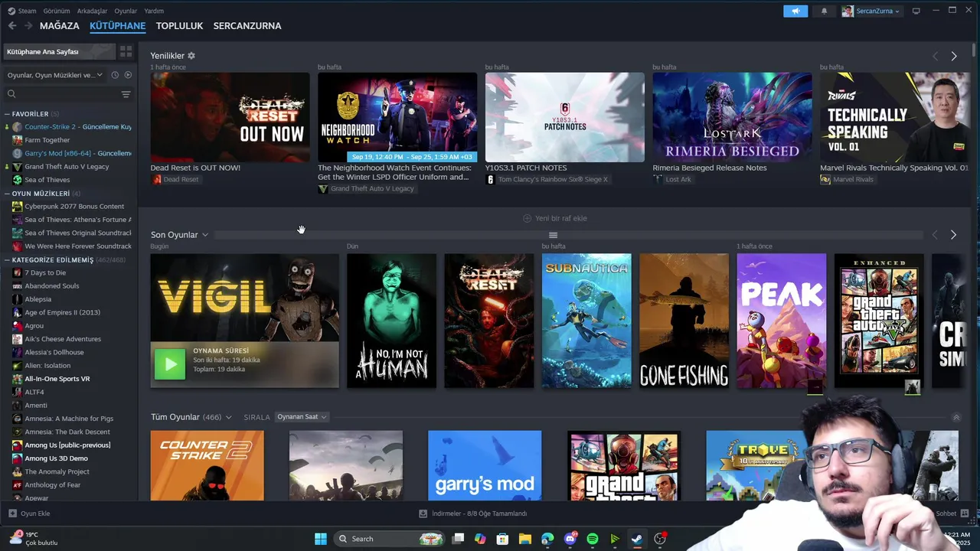Switch to the TOPLULUK tab
Image resolution: width=980 pixels, height=551 pixels.
[x=179, y=26]
